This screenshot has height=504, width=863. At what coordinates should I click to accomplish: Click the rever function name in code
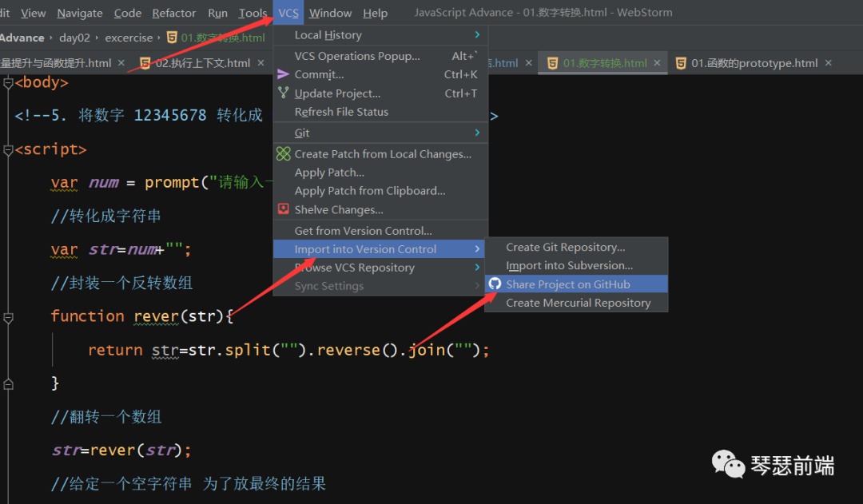point(157,316)
